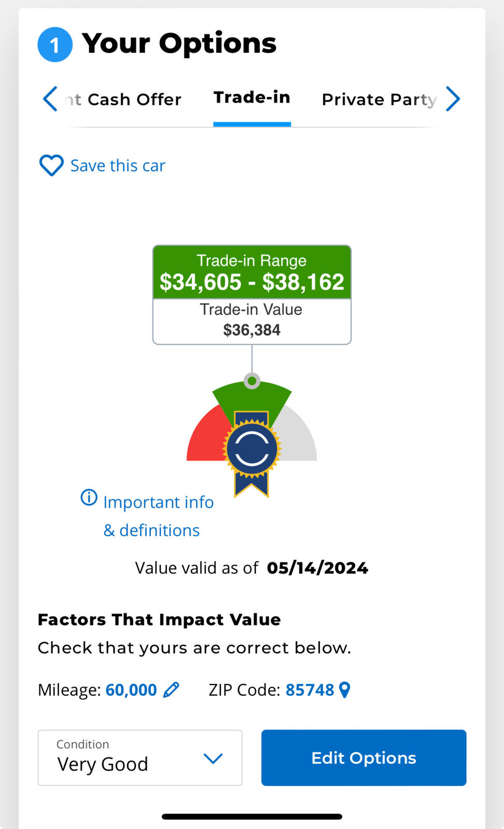Image resolution: width=504 pixels, height=829 pixels.
Task: Select the Trade-in tab
Action: [x=252, y=97]
